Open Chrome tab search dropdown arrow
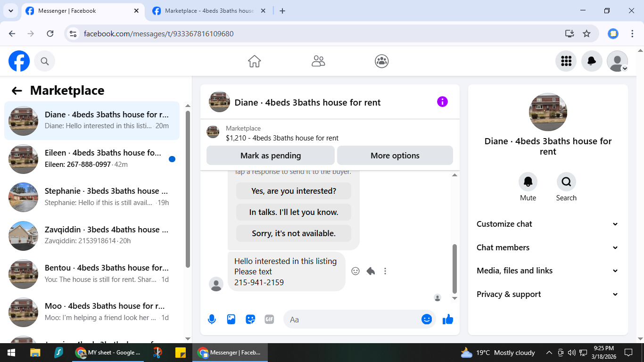 click(10, 10)
